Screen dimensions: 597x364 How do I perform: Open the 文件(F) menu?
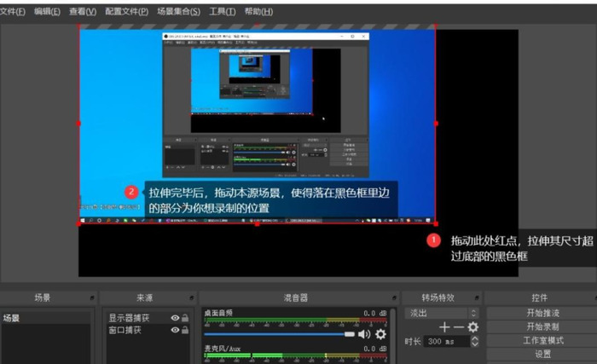coord(13,11)
